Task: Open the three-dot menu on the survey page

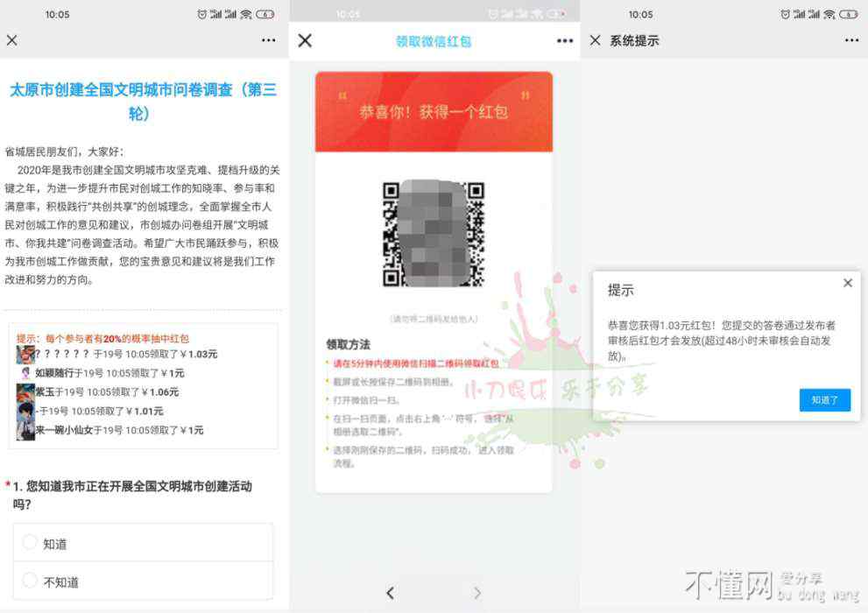Action: (x=269, y=39)
